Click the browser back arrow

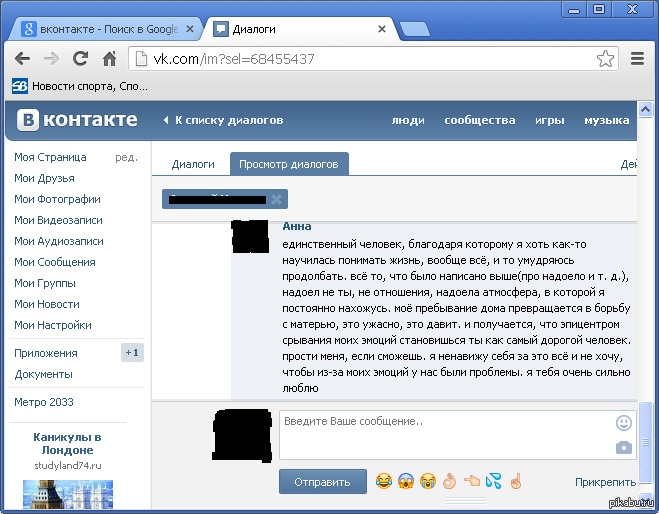pos(22,59)
